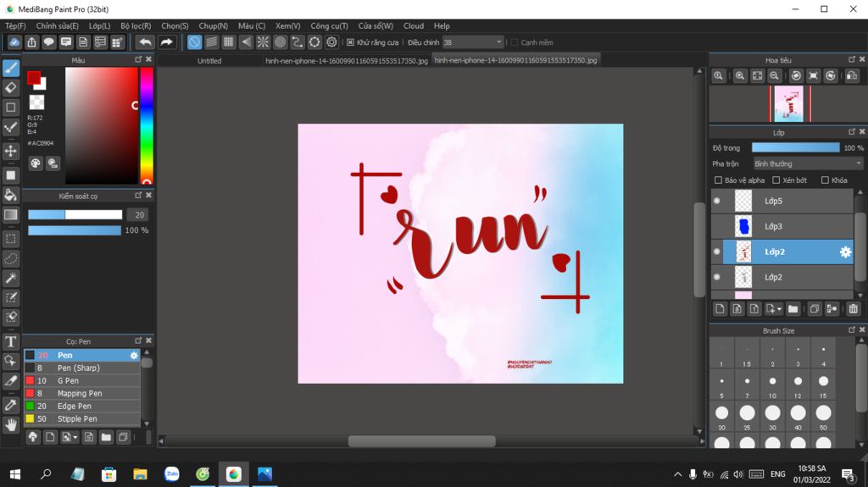
Task: Open the Tệp(F) menu
Action: pos(15,26)
